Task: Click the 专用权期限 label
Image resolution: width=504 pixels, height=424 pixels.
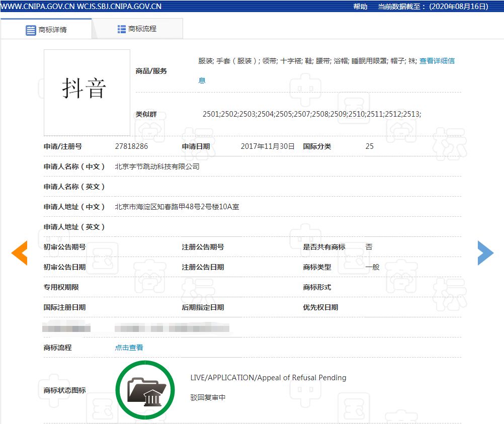Action: pyautogui.click(x=61, y=287)
